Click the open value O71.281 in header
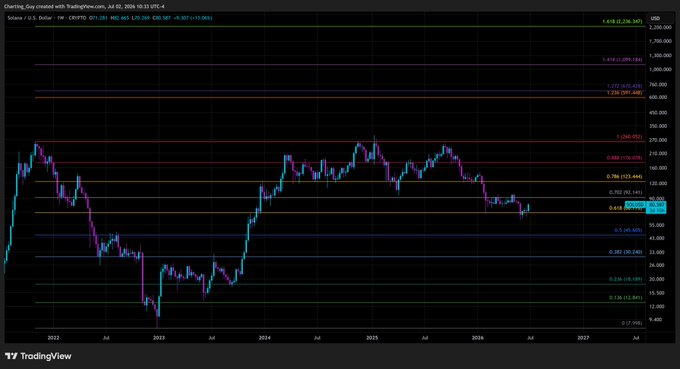 coord(99,18)
